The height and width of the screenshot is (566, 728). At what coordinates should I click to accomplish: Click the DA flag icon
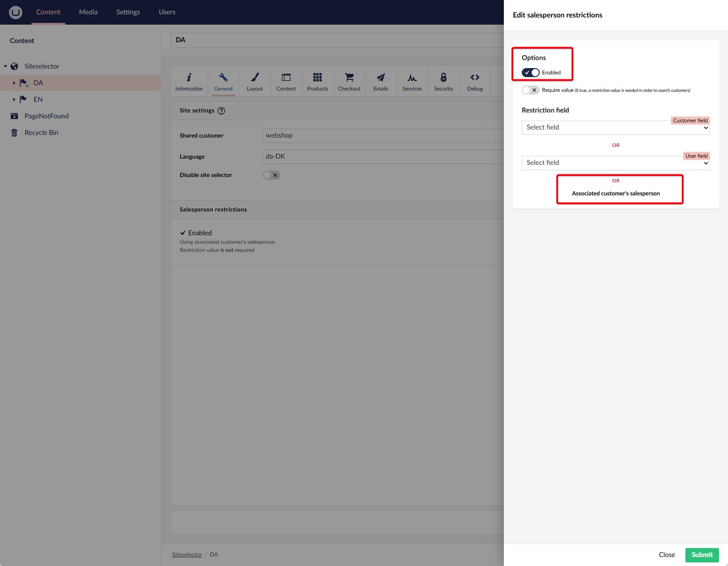24,83
